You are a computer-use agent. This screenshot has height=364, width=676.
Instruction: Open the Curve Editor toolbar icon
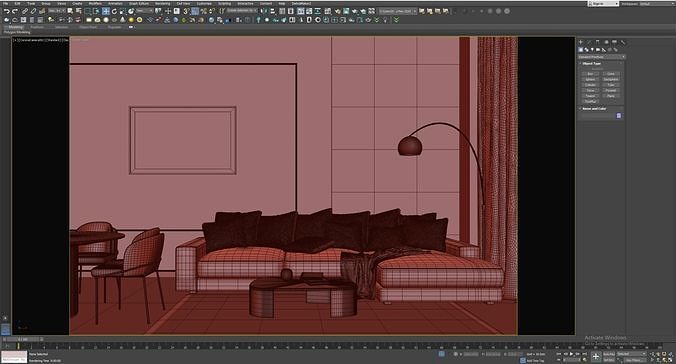pos(309,11)
